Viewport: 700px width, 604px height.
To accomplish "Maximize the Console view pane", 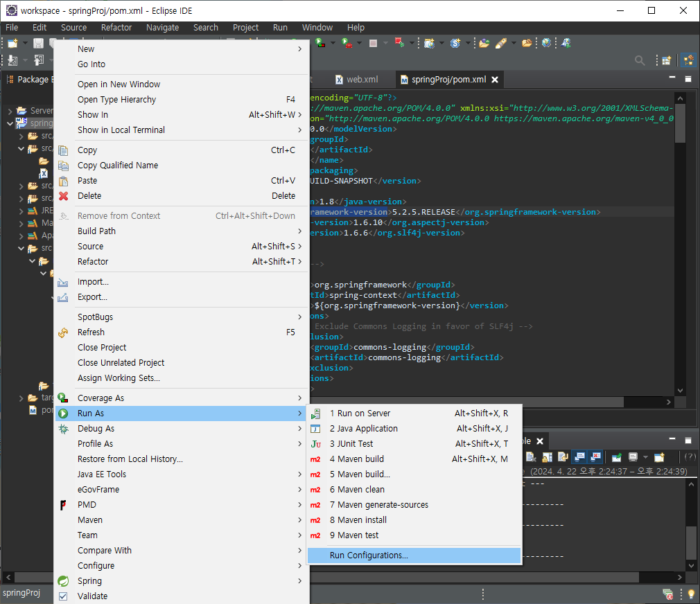I will [x=688, y=441].
